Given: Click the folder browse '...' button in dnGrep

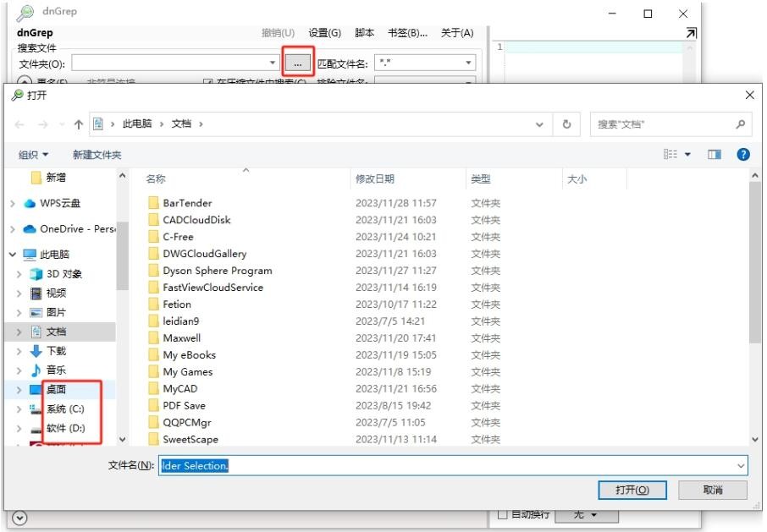Looking at the screenshot, I should [x=298, y=63].
